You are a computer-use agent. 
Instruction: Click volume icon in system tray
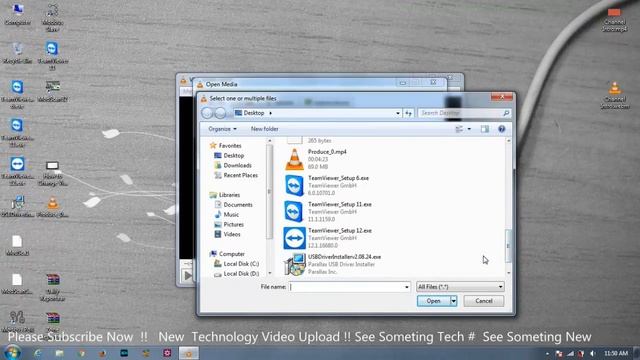tap(593, 353)
